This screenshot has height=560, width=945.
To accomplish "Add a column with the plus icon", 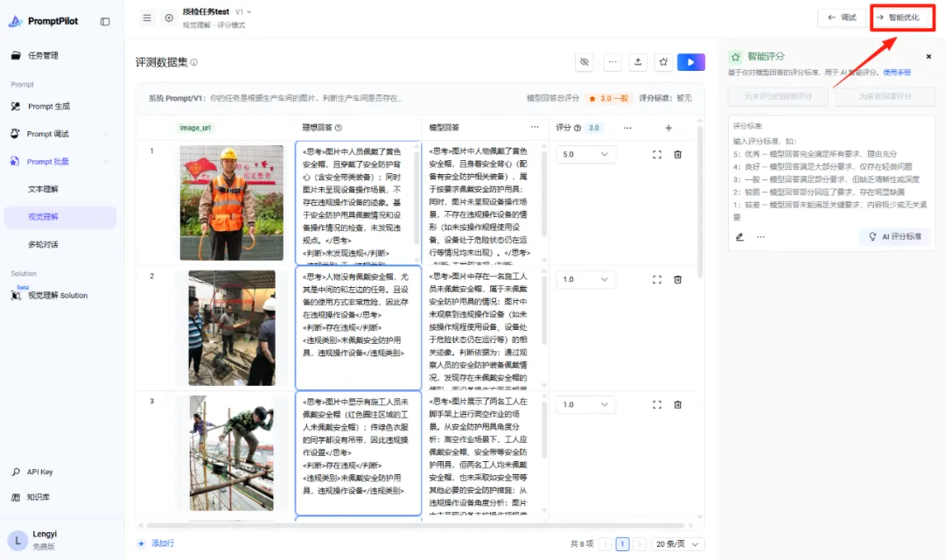I will [x=668, y=128].
